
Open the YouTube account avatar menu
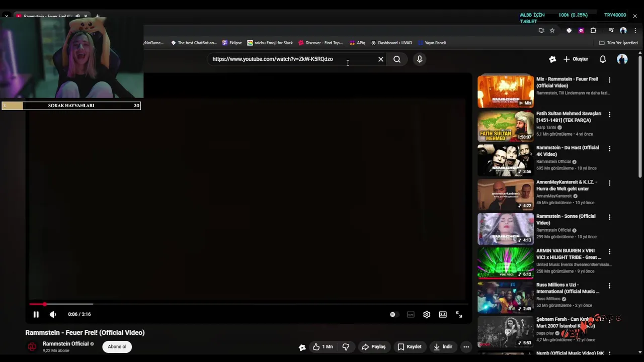(622, 59)
